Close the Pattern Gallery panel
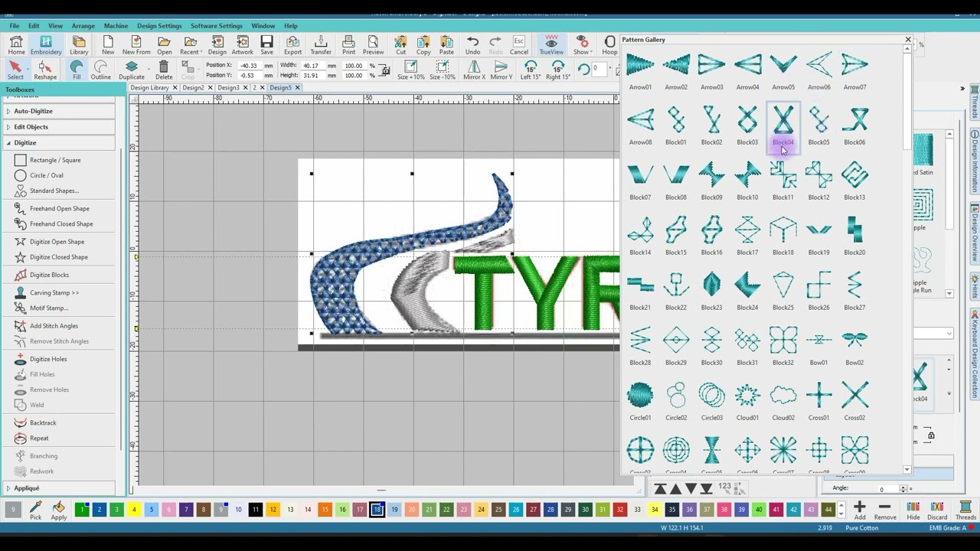 pyautogui.click(x=908, y=40)
